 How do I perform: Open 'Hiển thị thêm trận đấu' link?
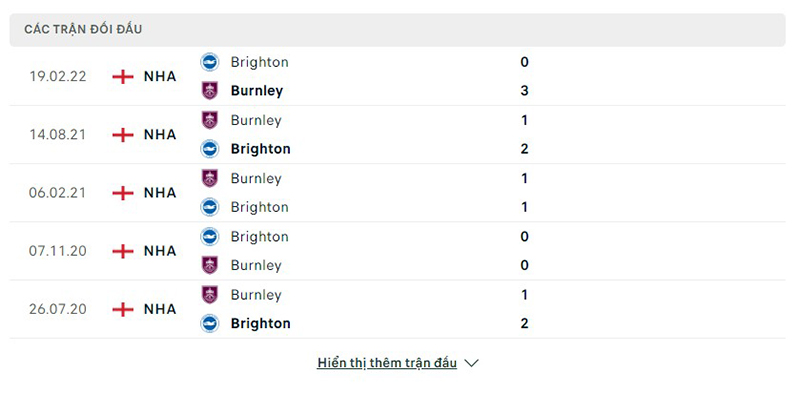(387, 363)
